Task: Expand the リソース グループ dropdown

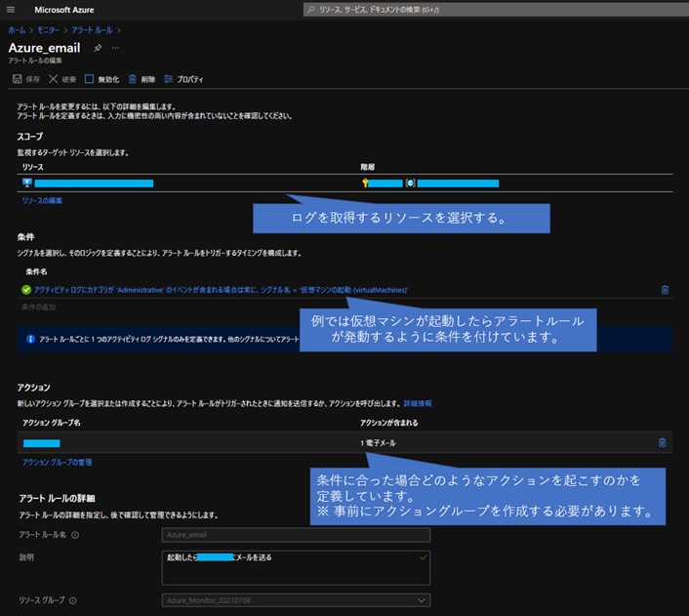Action: coord(421,600)
